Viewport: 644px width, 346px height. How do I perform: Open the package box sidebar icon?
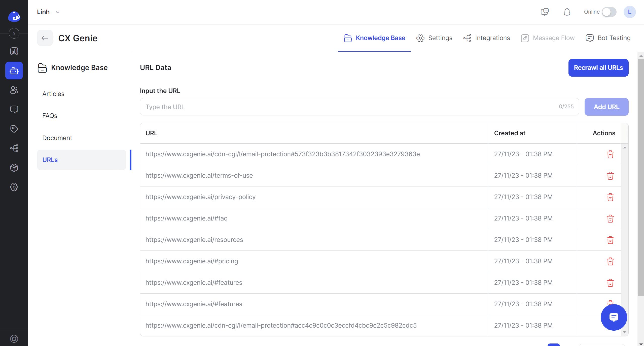[14, 168]
